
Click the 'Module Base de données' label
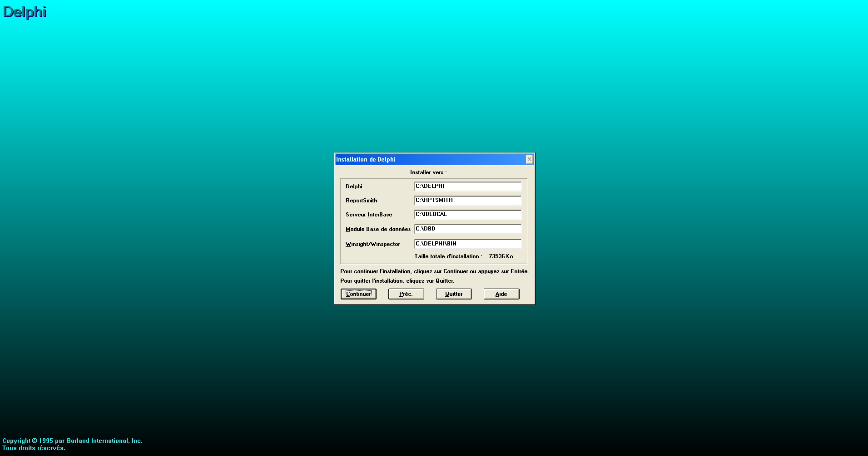(x=378, y=229)
